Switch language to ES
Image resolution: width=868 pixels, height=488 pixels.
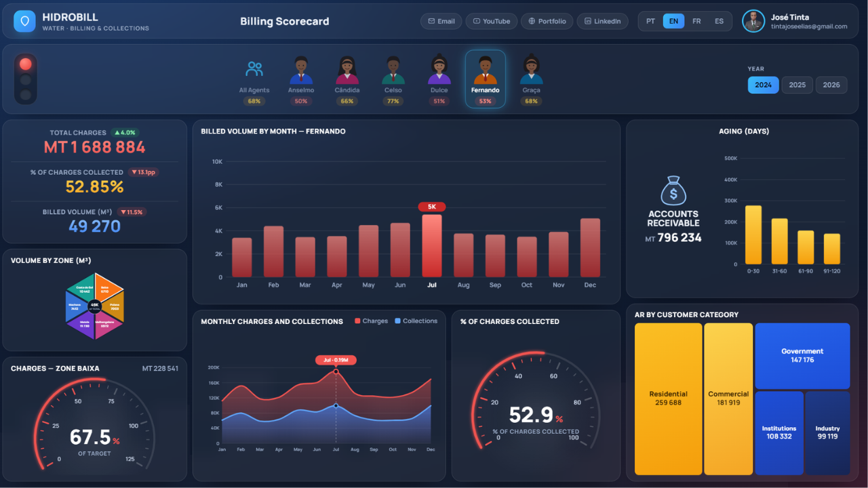(719, 22)
